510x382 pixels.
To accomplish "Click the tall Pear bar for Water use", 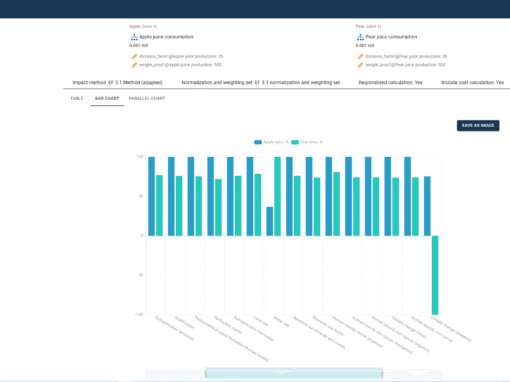I will click(277, 196).
